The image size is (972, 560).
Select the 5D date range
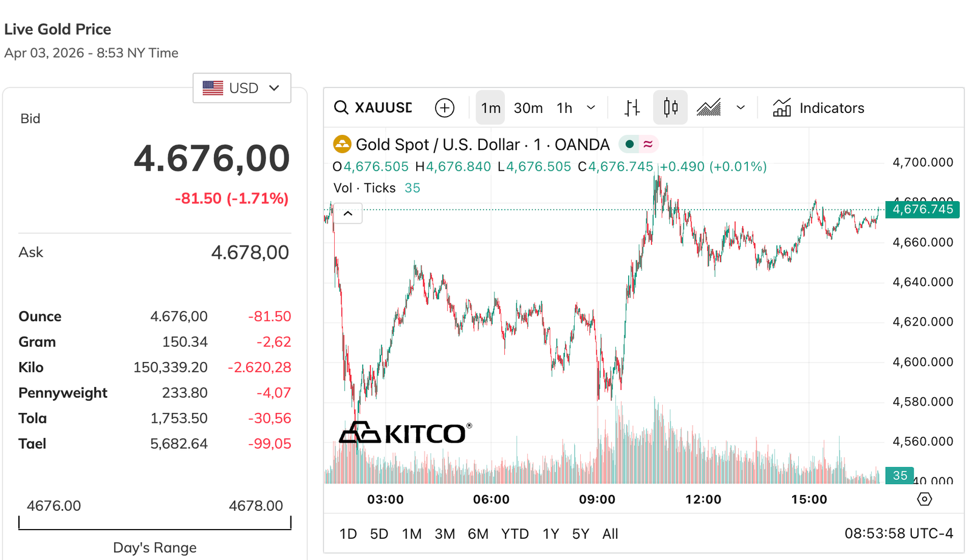point(378,534)
